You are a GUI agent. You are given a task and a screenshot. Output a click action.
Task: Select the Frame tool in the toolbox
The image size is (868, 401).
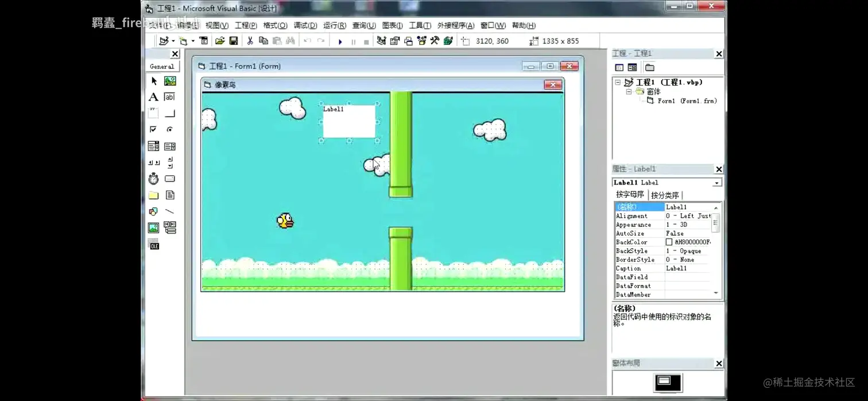pyautogui.click(x=154, y=113)
